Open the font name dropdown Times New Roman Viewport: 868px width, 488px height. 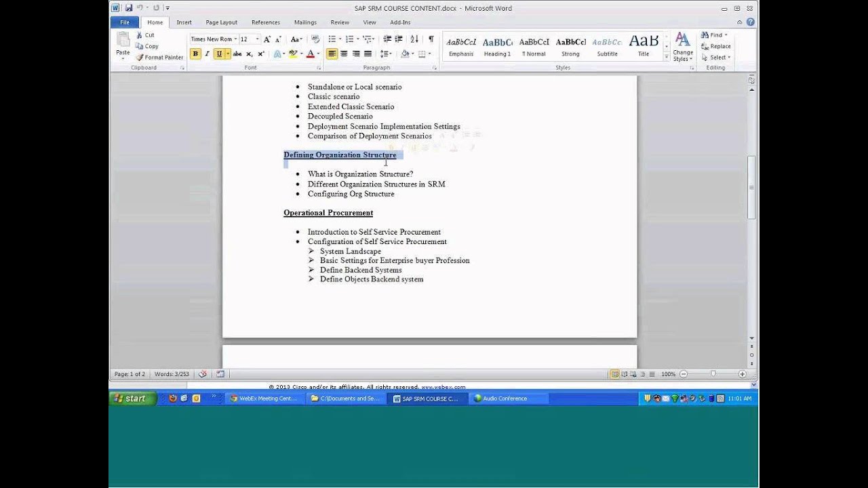[235, 39]
